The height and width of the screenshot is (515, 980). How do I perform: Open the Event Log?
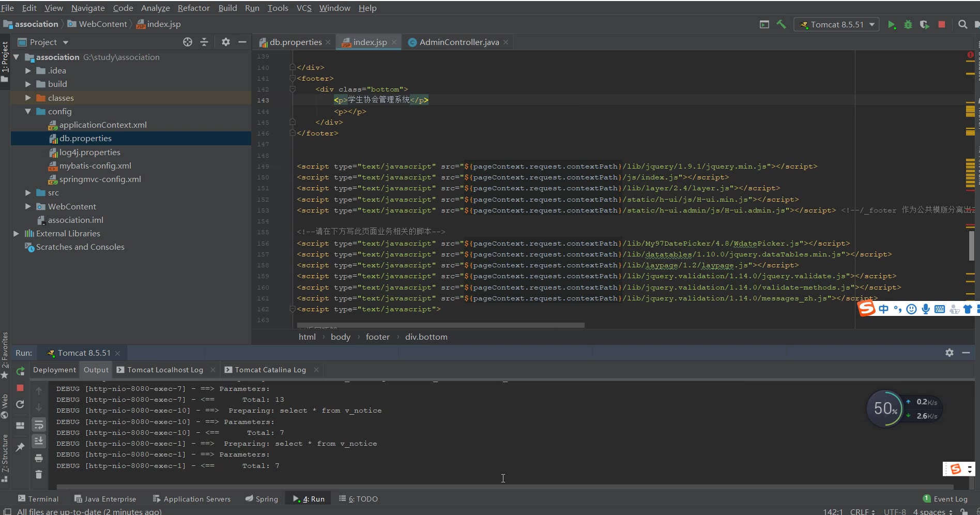pyautogui.click(x=945, y=499)
